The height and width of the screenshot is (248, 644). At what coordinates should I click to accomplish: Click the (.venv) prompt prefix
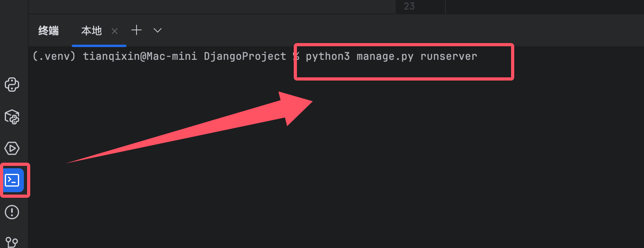[x=54, y=57]
